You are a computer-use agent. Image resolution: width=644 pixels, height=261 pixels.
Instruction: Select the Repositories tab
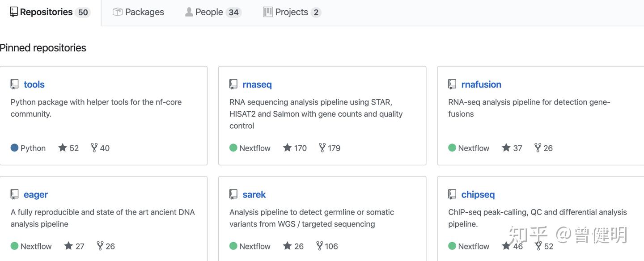pos(49,12)
